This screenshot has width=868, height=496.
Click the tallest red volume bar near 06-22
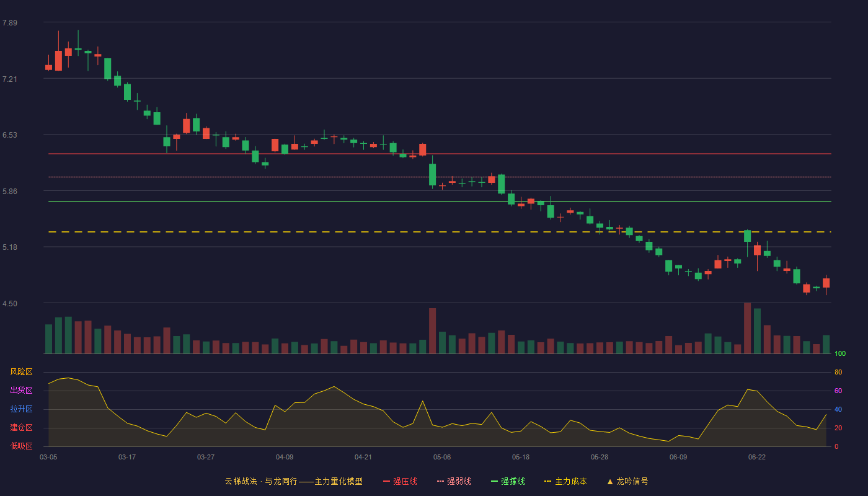click(x=747, y=328)
